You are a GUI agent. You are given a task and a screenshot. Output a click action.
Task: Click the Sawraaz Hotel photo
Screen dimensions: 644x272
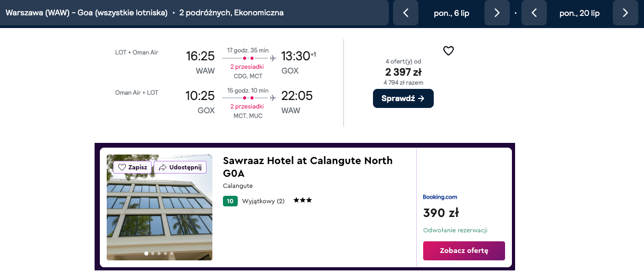160,217
